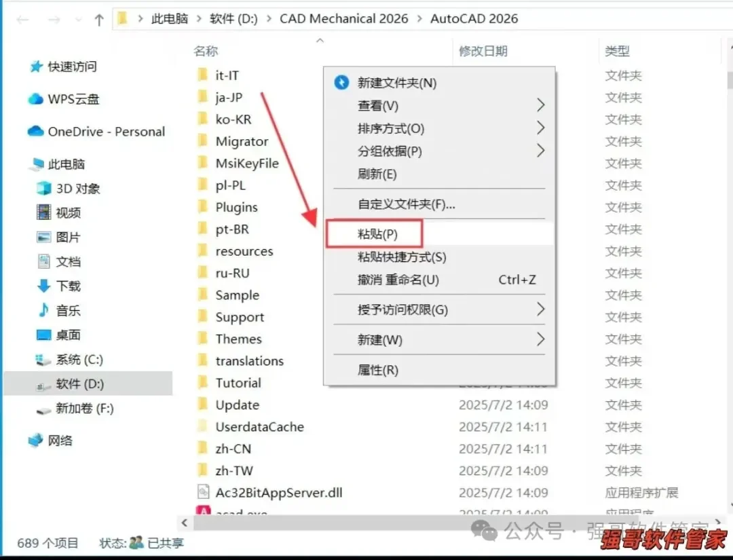Expand 授予访问权限(G) submenu arrow
Image resolution: width=733 pixels, height=560 pixels.
point(540,310)
